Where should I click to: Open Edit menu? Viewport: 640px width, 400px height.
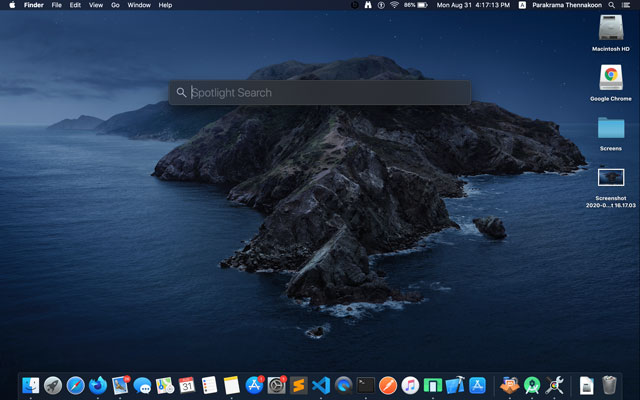[x=75, y=5]
